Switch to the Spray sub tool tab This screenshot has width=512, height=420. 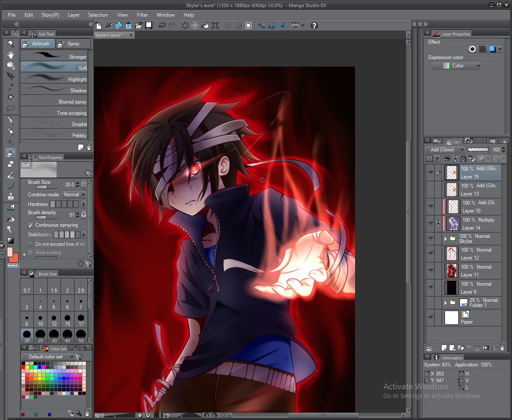pyautogui.click(x=73, y=44)
